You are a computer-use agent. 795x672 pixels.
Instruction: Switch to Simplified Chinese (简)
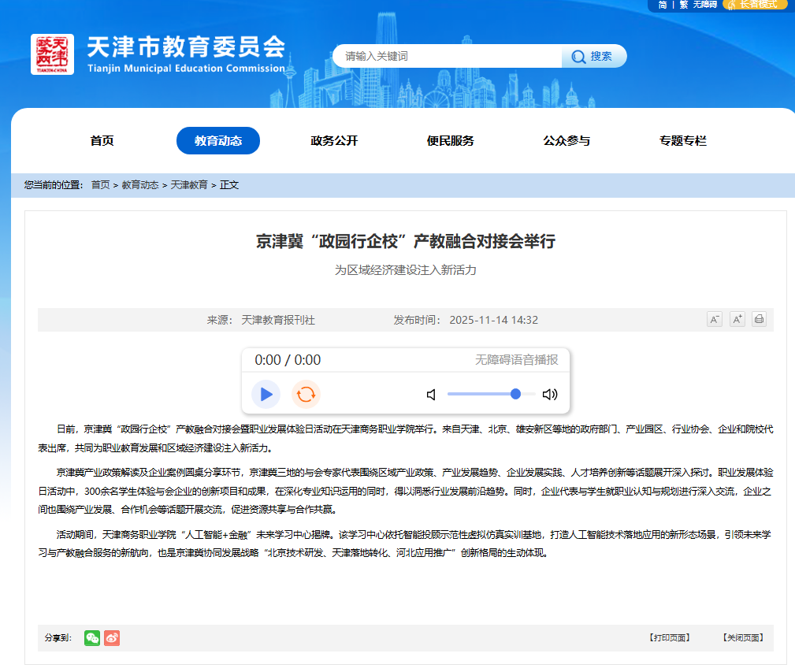click(663, 5)
